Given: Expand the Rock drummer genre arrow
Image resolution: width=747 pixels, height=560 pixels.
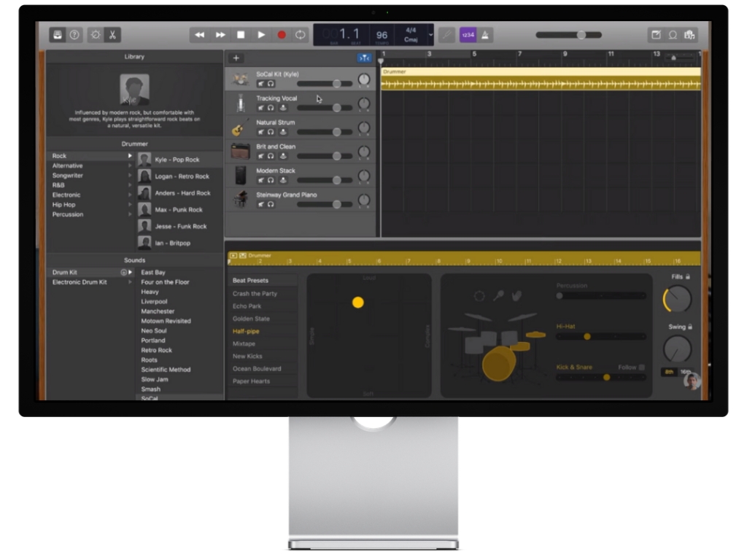Looking at the screenshot, I should coord(130,156).
